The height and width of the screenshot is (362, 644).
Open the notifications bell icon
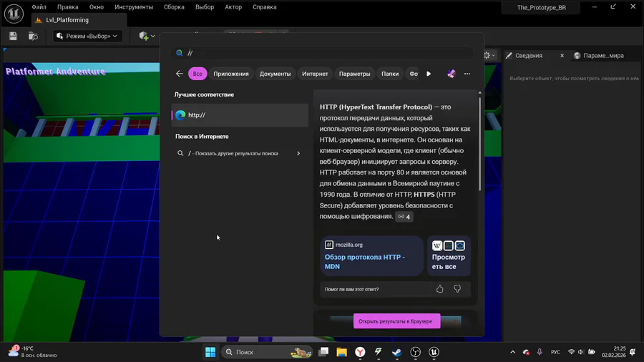(633, 352)
